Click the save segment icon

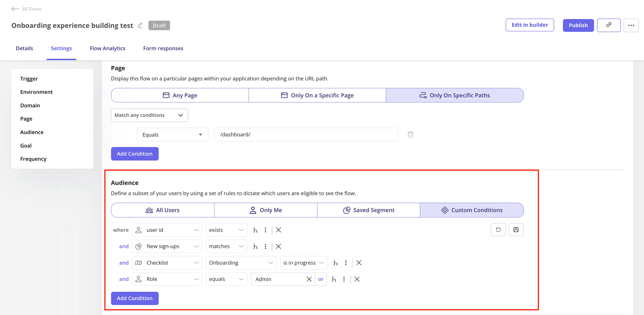pyautogui.click(x=516, y=230)
